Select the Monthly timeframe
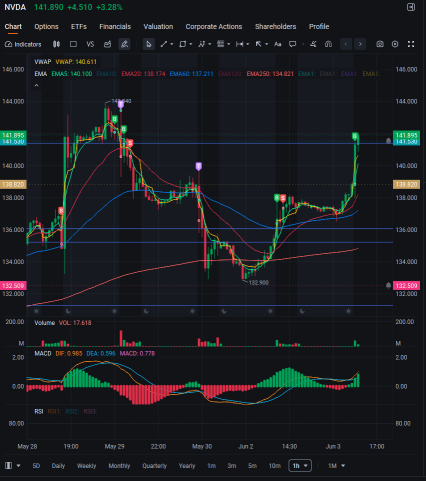Image resolution: width=426 pixels, height=481 pixels. click(x=119, y=466)
